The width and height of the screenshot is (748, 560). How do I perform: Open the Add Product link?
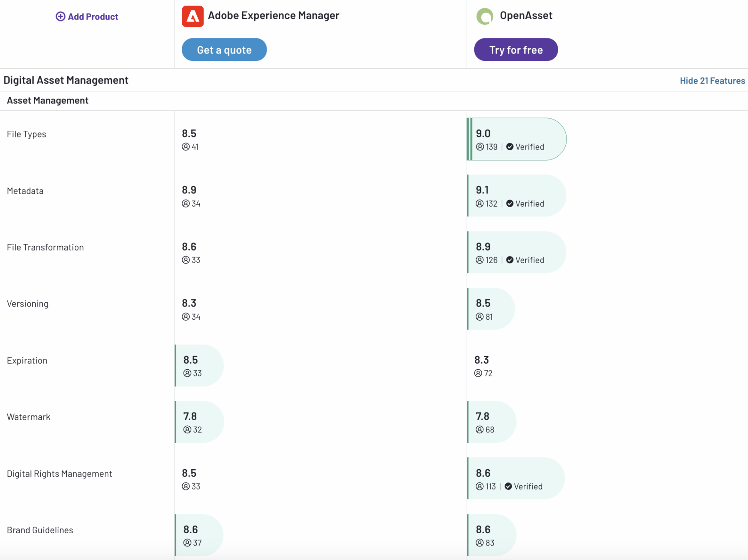[87, 16]
